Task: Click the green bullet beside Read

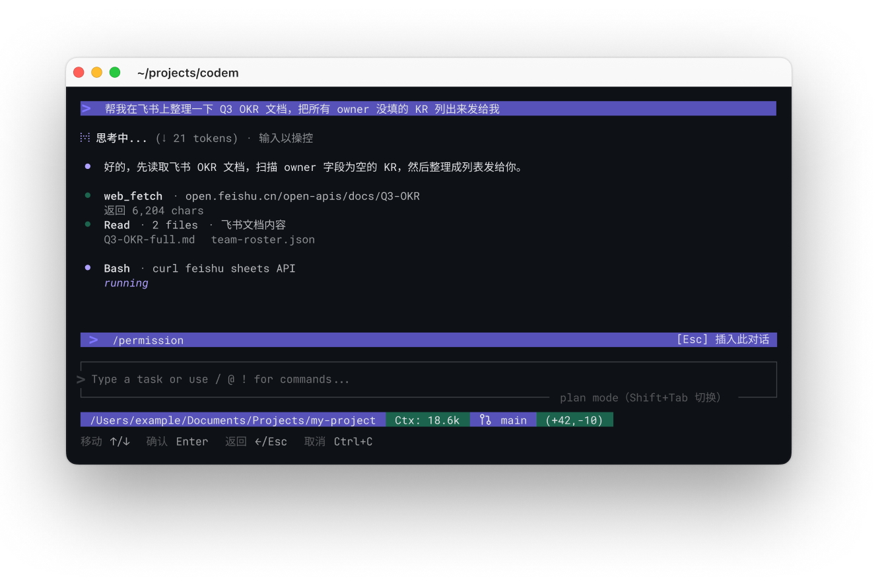Action: click(88, 224)
